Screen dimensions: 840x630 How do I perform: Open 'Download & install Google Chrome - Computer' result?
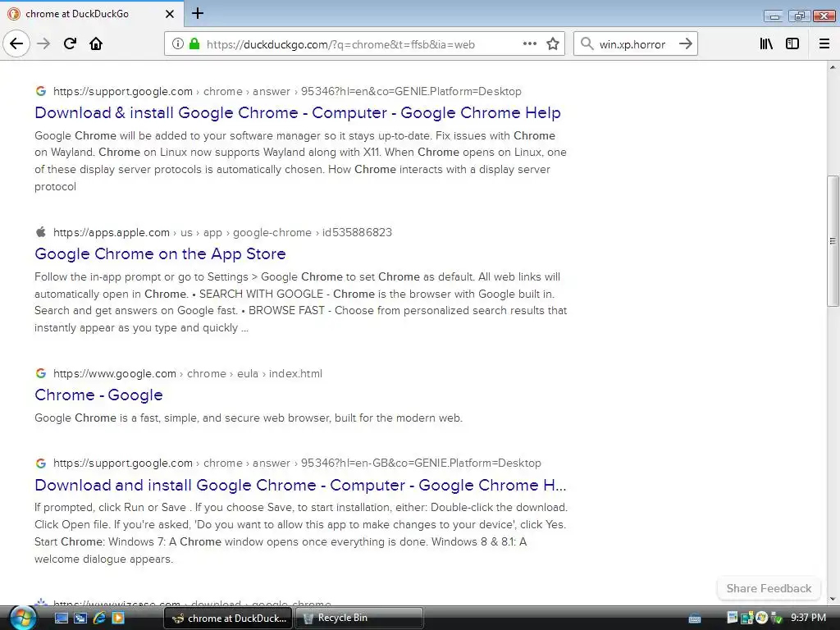coord(297,112)
